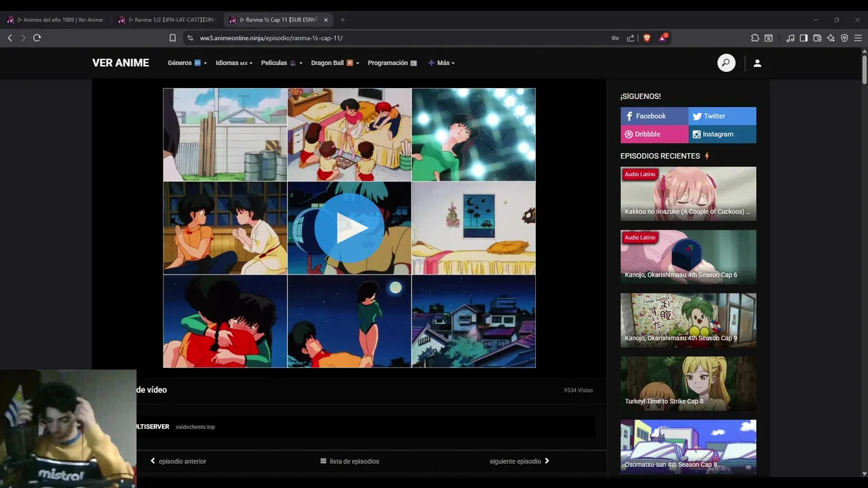
Task: Go to siguiente episodio
Action: [x=519, y=462]
